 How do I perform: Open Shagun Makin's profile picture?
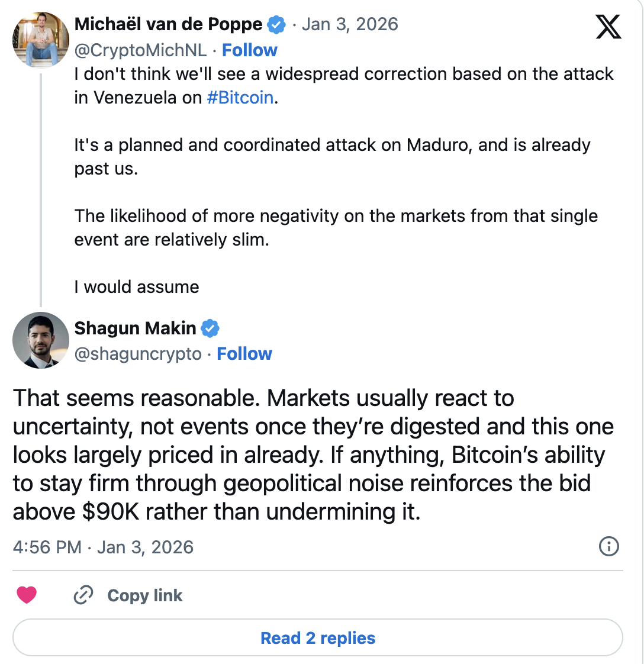coord(41,340)
